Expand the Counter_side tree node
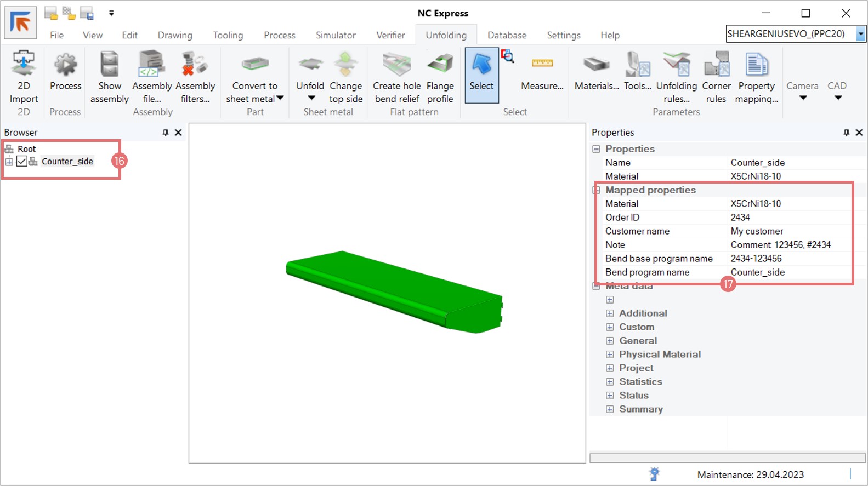868x486 pixels. point(9,161)
